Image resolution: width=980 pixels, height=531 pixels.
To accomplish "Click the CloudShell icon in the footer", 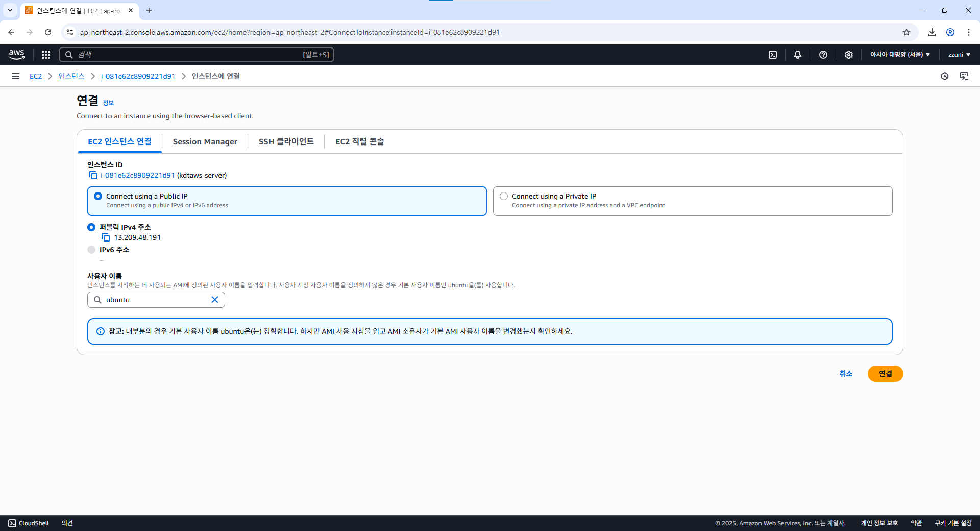I will (x=12, y=523).
